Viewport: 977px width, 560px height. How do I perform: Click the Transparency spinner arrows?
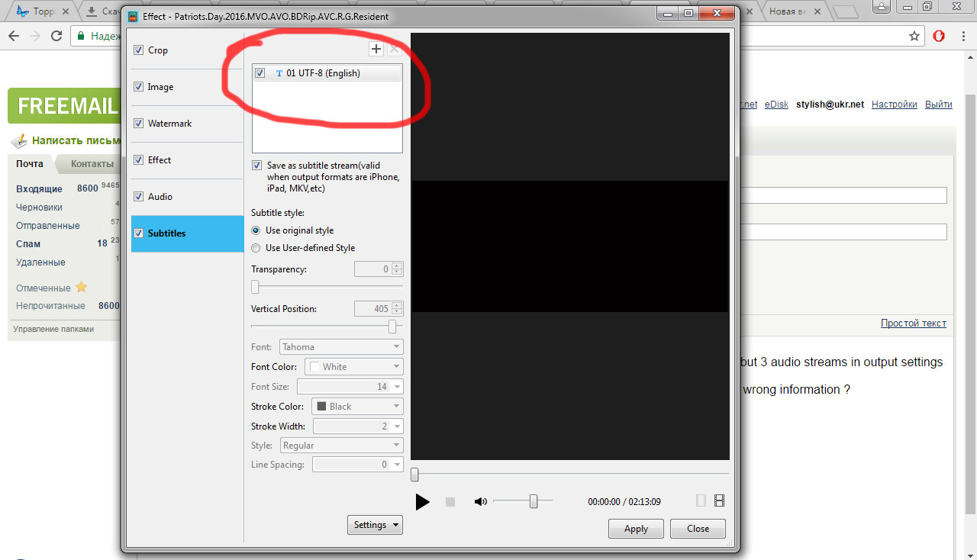[x=397, y=269]
